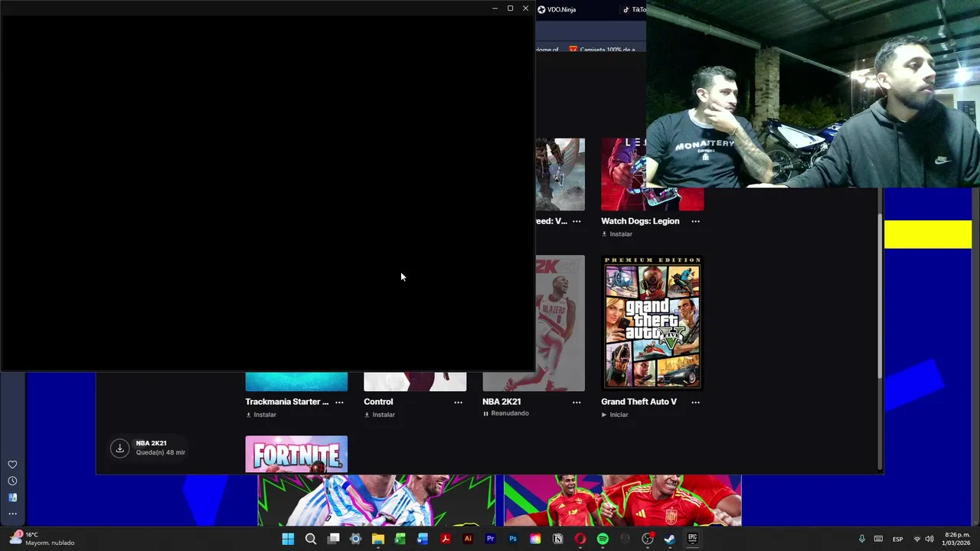Click Instalar under Trackmania Starter
Viewport: 980px width, 551px height.
[261, 415]
